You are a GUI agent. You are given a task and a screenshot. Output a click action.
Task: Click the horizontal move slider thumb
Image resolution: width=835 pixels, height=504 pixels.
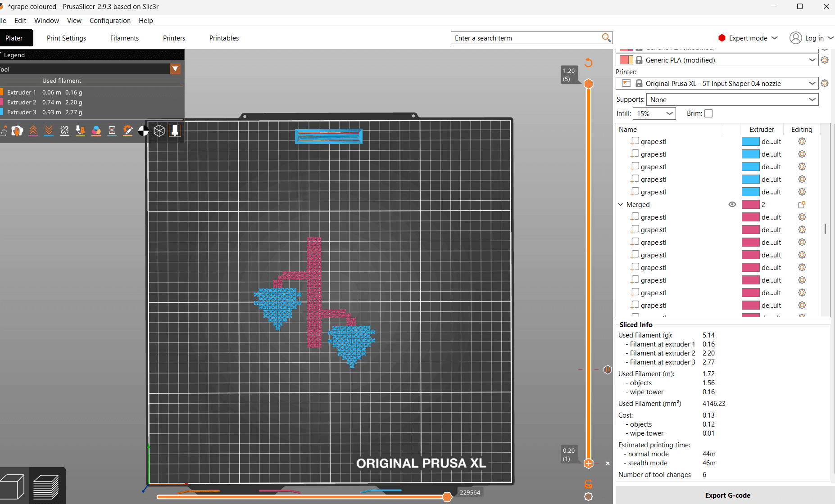point(447,497)
